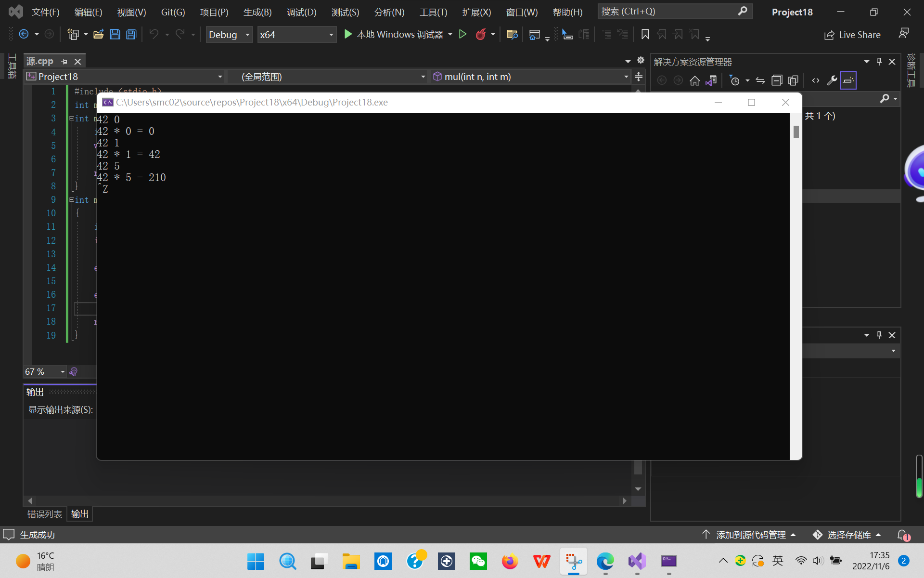
Task: Click the Save All toolbar icon
Action: 131,34
